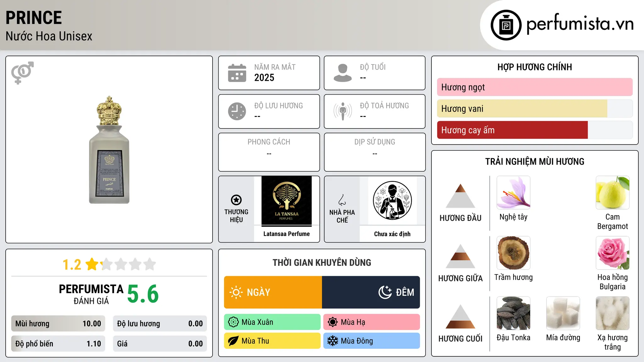Click the Thời gian khuyên dùng heading
This screenshot has width=644, height=362.
click(322, 263)
